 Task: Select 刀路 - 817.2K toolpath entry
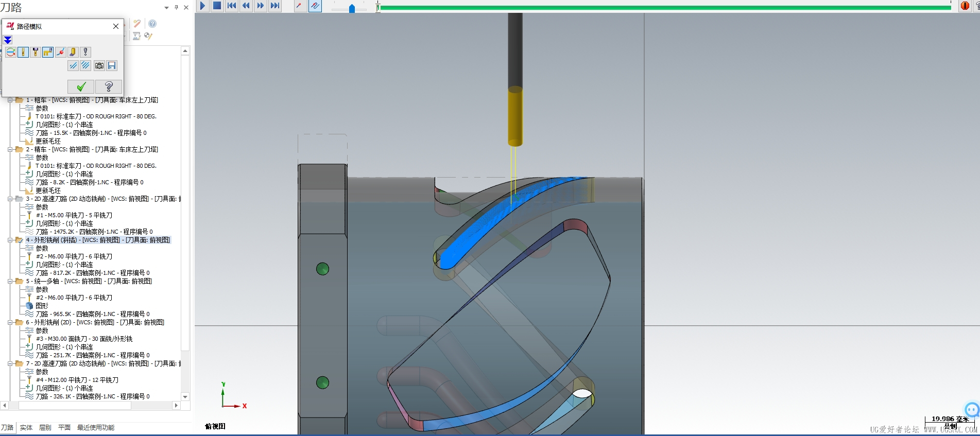pos(93,273)
